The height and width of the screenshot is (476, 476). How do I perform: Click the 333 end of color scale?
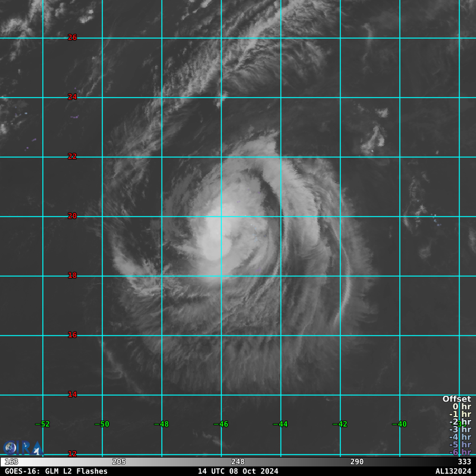point(464,462)
